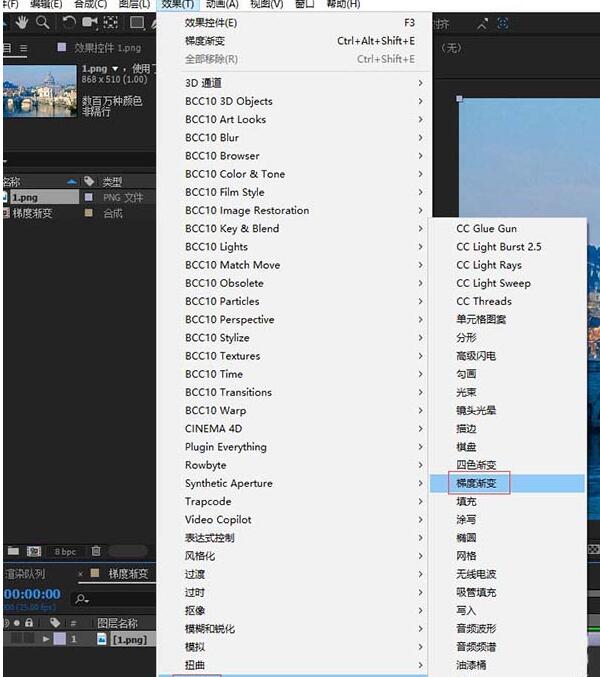This screenshot has height=677, width=600.
Task: Click the trash delete icon in Project panel
Action: (x=96, y=551)
